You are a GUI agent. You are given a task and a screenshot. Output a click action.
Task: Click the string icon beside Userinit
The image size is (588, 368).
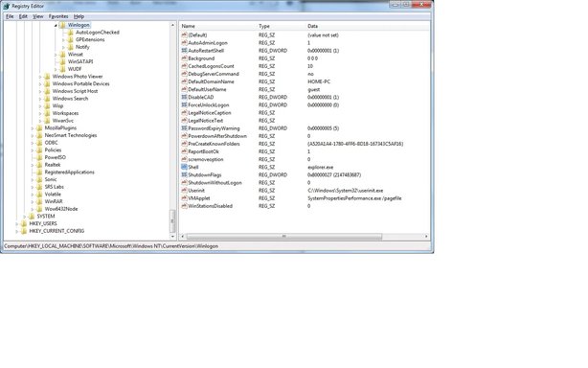coord(184,191)
